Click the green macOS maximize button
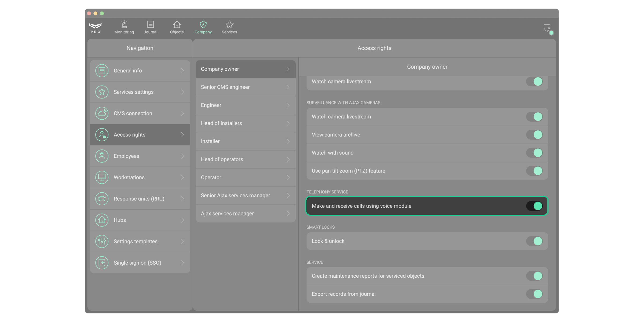Screen dimensions: 644x322 [102, 13]
